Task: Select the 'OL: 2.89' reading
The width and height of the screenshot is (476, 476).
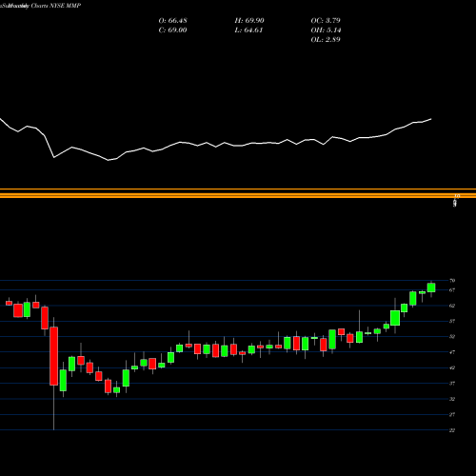Action: point(326,40)
